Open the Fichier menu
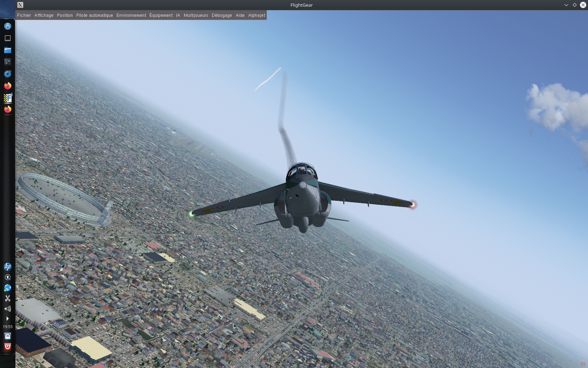588x368 pixels. tap(24, 15)
